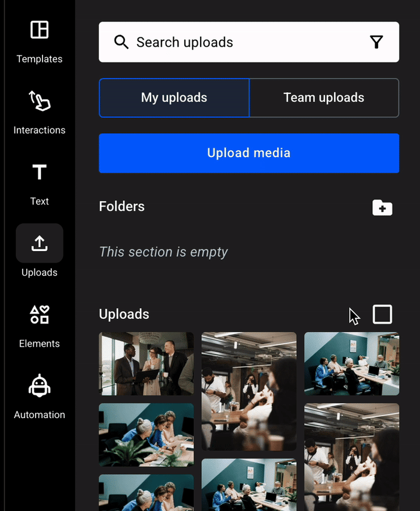The height and width of the screenshot is (511, 420).
Task: Click the Templates label
Action: 40,59
